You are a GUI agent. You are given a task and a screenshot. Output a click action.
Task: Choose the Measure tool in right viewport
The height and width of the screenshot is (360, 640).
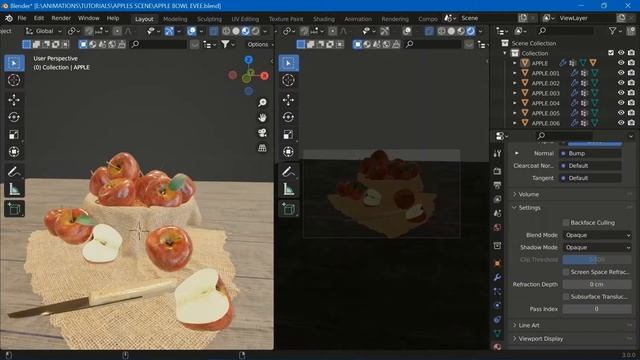(x=289, y=189)
